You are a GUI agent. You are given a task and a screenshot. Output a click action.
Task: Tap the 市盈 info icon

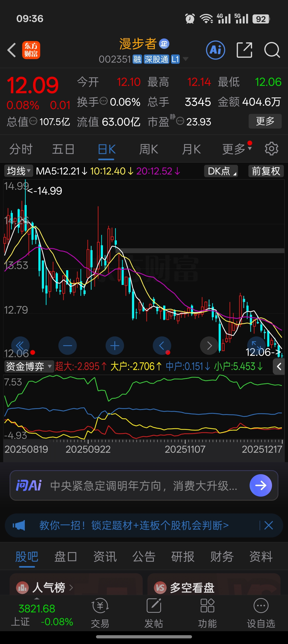tap(180, 121)
